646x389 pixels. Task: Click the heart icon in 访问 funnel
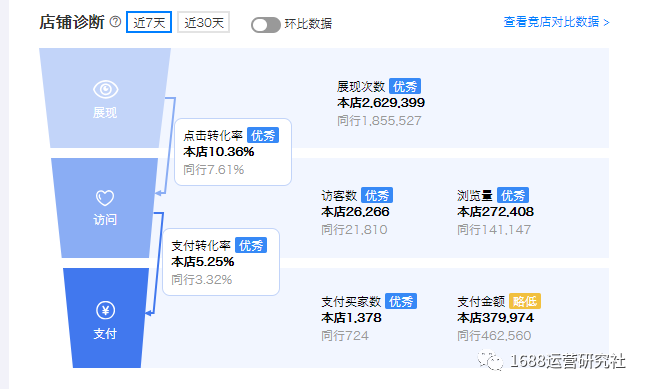point(105,198)
